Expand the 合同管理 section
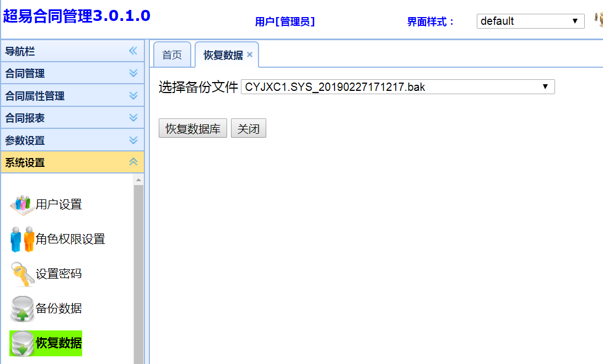Screen dimensions: 603x364 coord(133,73)
